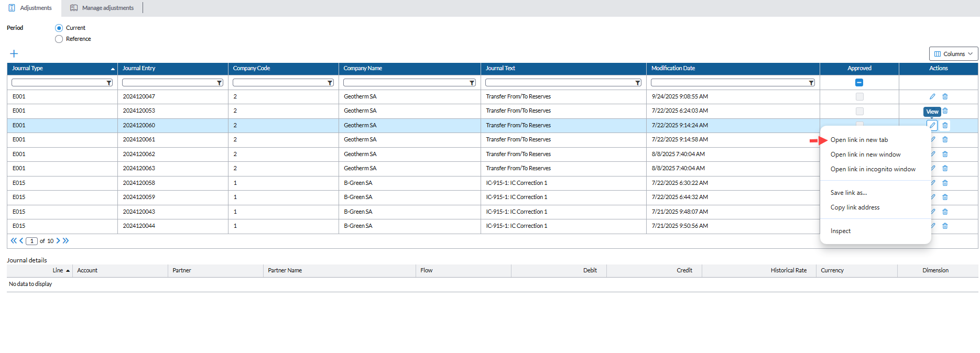The height and width of the screenshot is (353, 980).
Task: Open Company Name filter dropdown
Action: tap(472, 83)
